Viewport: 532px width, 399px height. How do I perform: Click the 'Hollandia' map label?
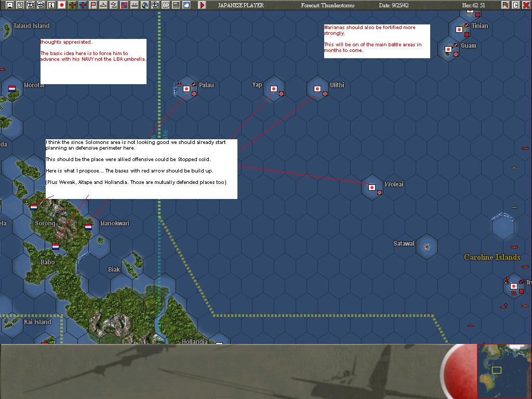pos(194,341)
